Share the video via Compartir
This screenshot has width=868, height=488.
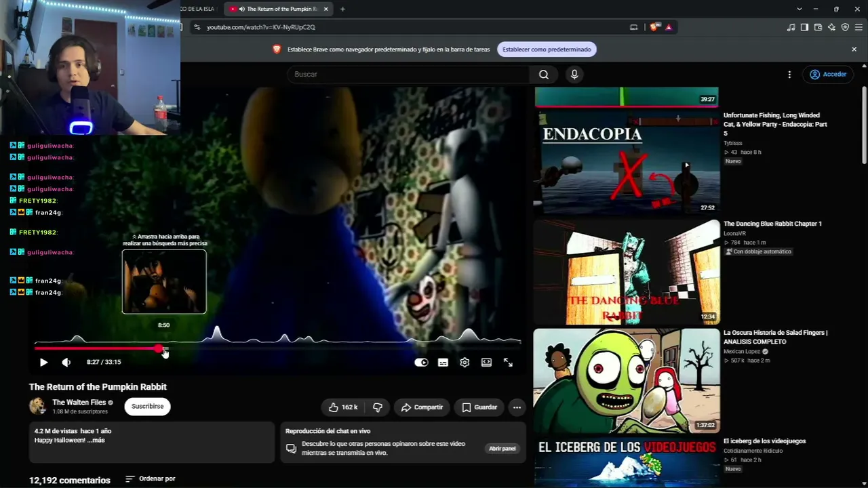pyautogui.click(x=422, y=407)
